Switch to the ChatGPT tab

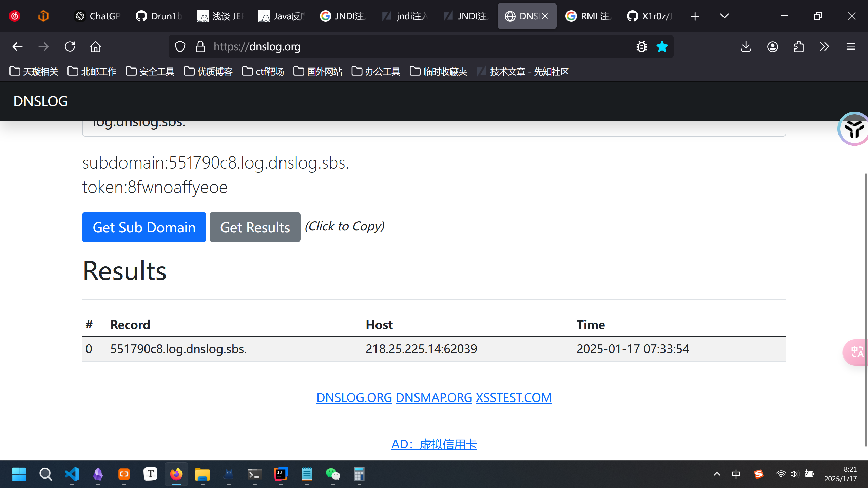(98, 16)
